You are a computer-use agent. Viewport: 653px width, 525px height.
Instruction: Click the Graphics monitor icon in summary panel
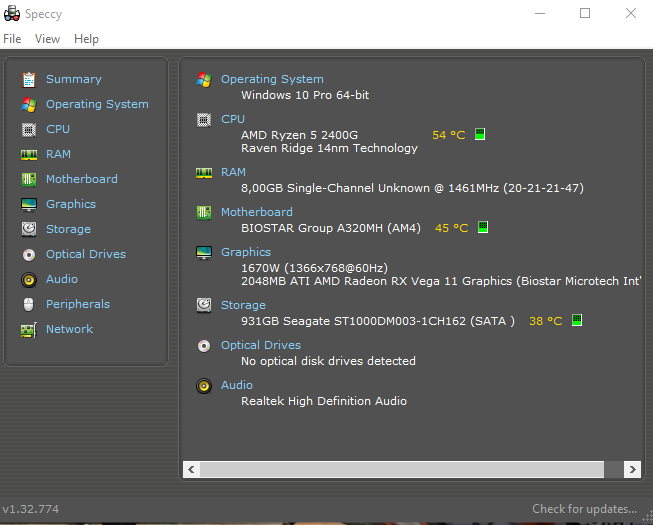pyautogui.click(x=204, y=252)
